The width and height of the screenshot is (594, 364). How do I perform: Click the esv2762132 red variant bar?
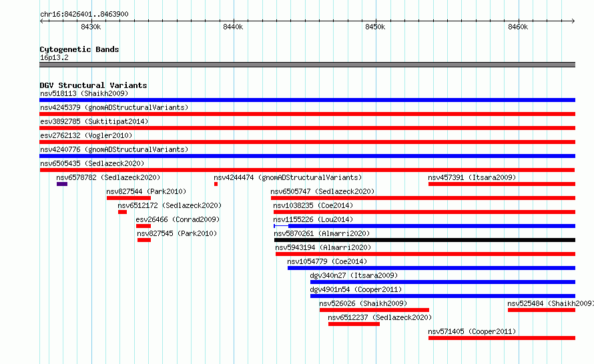pyautogui.click(x=307, y=142)
